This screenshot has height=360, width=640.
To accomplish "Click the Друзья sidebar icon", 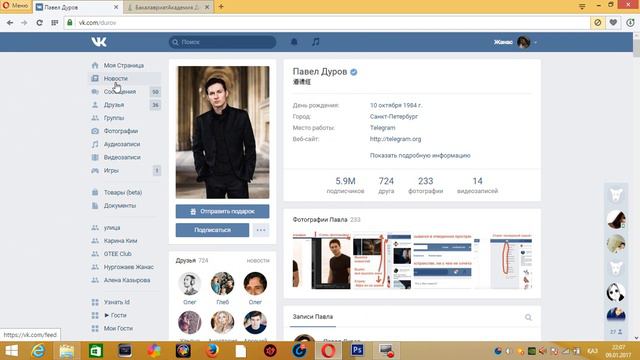I will pos(95,104).
